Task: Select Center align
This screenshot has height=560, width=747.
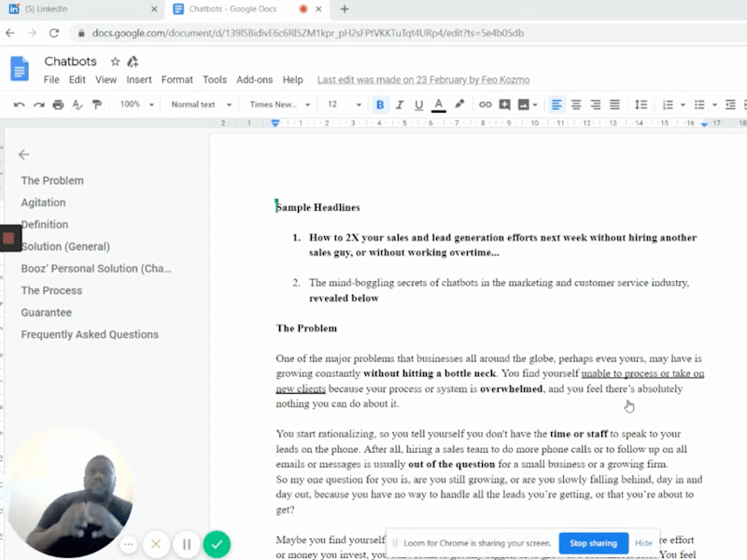Action: 576,105
